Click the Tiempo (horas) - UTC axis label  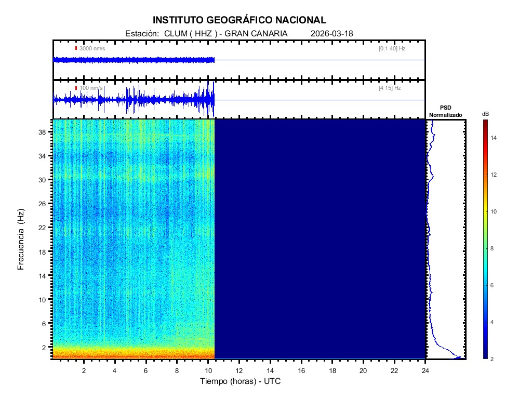(x=241, y=381)
